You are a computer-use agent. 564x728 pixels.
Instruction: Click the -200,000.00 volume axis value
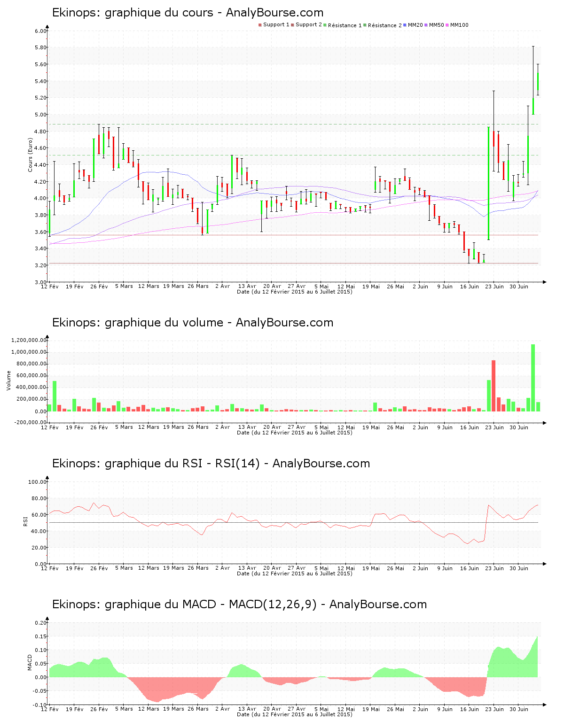pyautogui.click(x=29, y=422)
